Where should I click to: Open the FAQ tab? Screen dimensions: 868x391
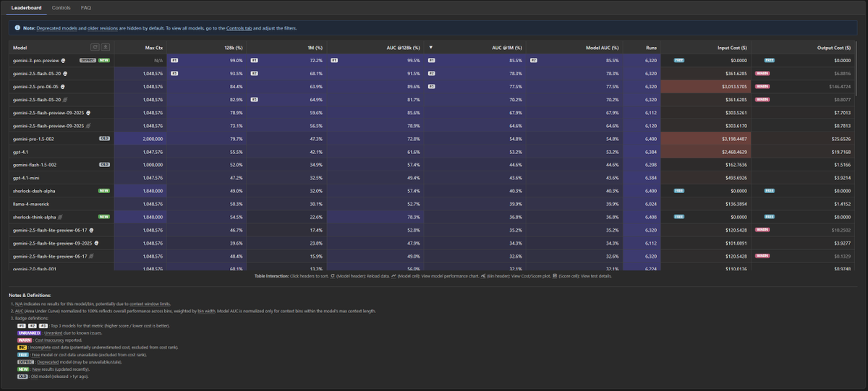coord(86,7)
